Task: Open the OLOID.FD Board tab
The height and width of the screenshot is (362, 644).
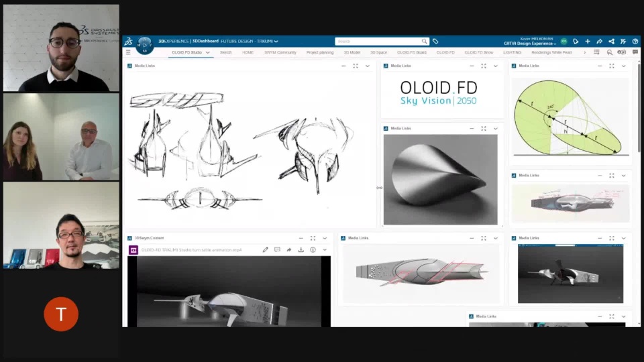Action: tap(411, 52)
